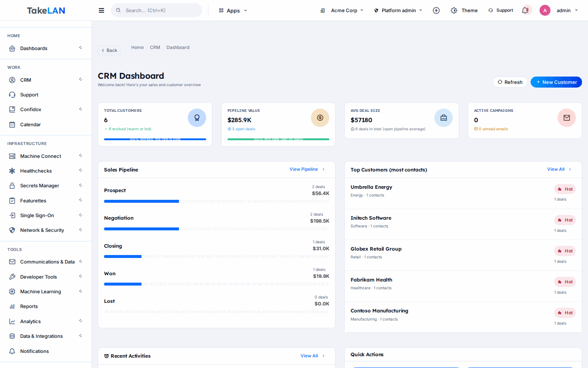Expand the Dashboards sidebar section
The image size is (588, 368).
[46, 48]
